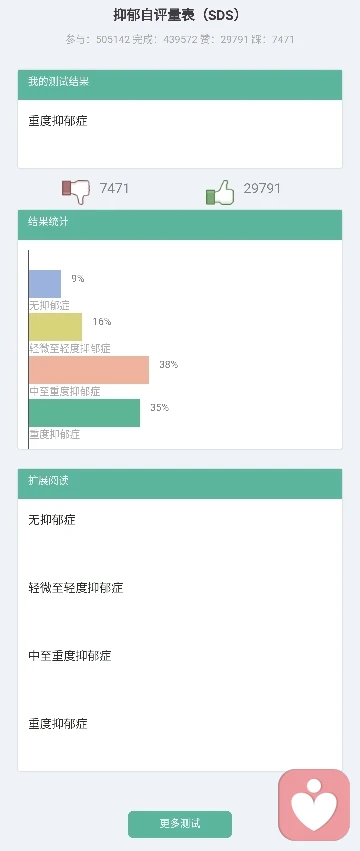Image resolution: width=360 pixels, height=851 pixels.
Task: Click the 扩展阅读 section header
Action: [x=180, y=484]
